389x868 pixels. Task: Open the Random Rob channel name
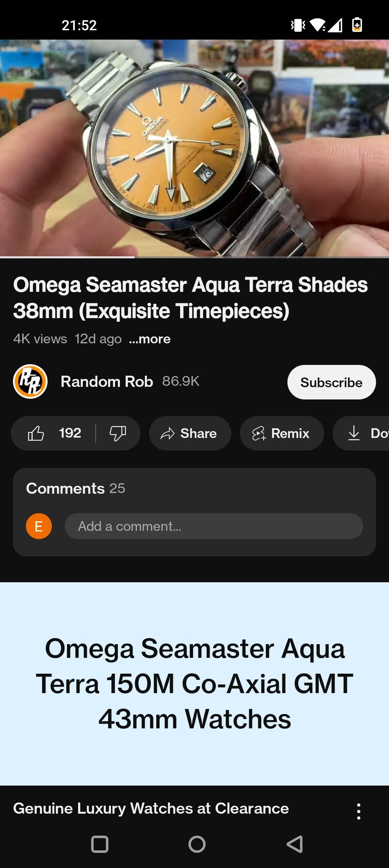tap(107, 381)
